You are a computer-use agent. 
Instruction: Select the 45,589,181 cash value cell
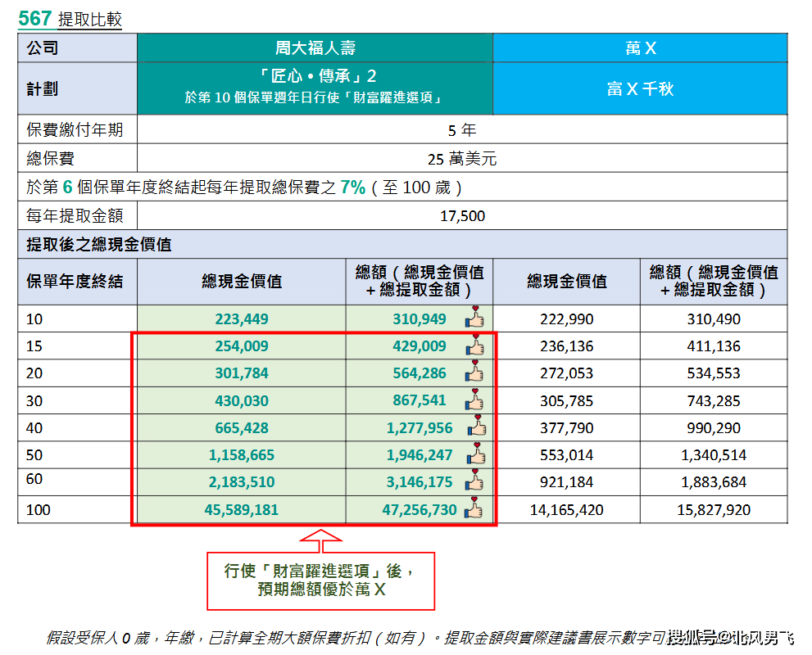tap(241, 509)
